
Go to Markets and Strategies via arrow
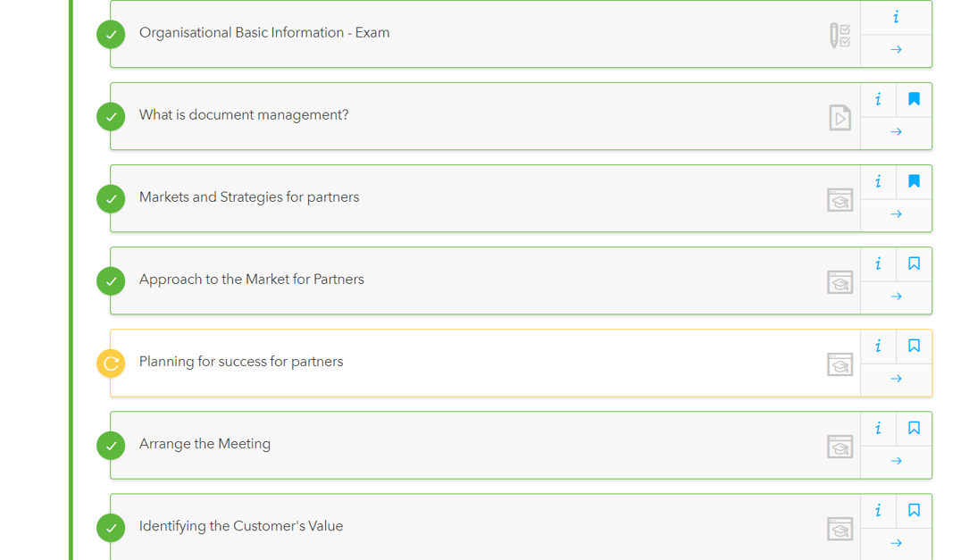tap(896, 214)
